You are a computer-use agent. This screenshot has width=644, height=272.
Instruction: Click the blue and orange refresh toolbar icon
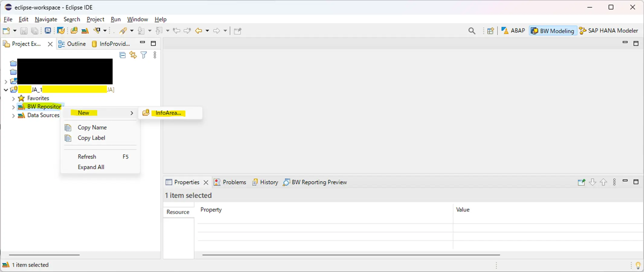pyautogui.click(x=61, y=31)
